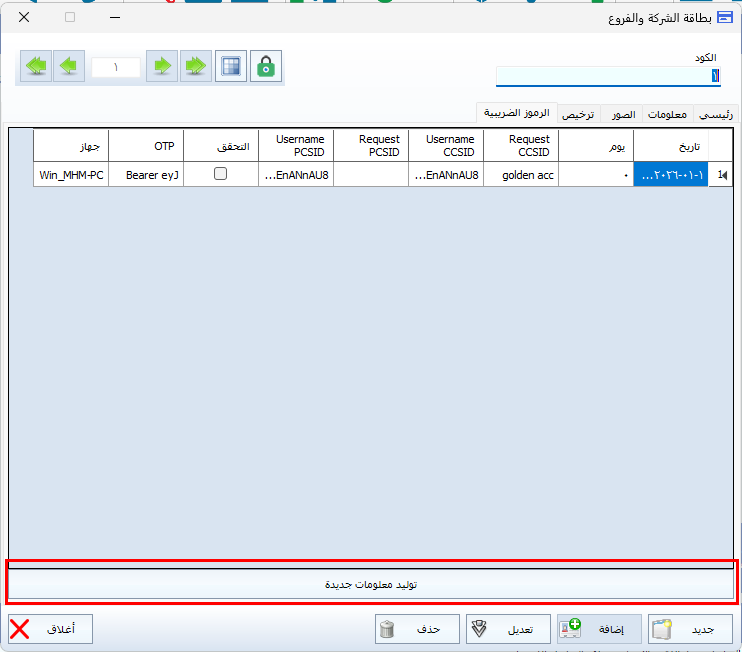Open the blue grid view icon
Image resolution: width=742 pixels, height=652 pixels.
click(x=231, y=67)
